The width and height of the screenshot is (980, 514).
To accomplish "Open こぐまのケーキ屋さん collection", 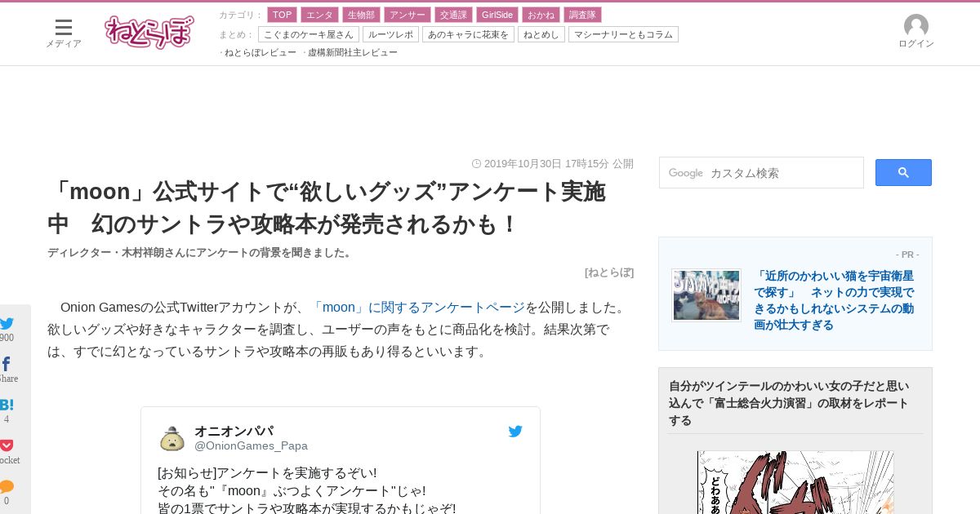I will (309, 34).
